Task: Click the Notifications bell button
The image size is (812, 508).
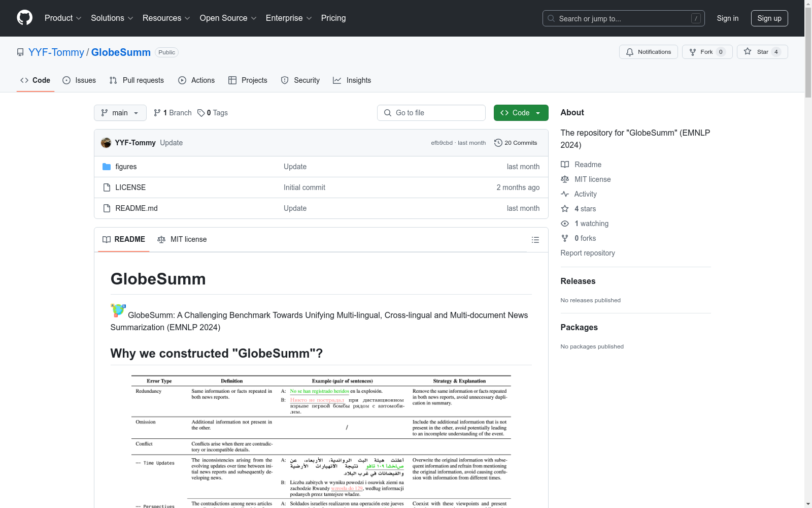Action: [x=648, y=52]
